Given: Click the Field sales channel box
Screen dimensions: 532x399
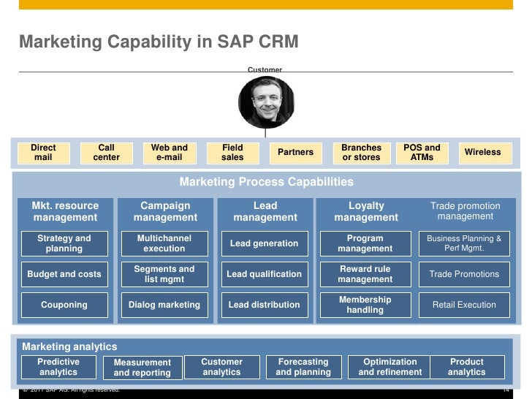Looking at the screenshot, I should pyautogui.click(x=232, y=153).
